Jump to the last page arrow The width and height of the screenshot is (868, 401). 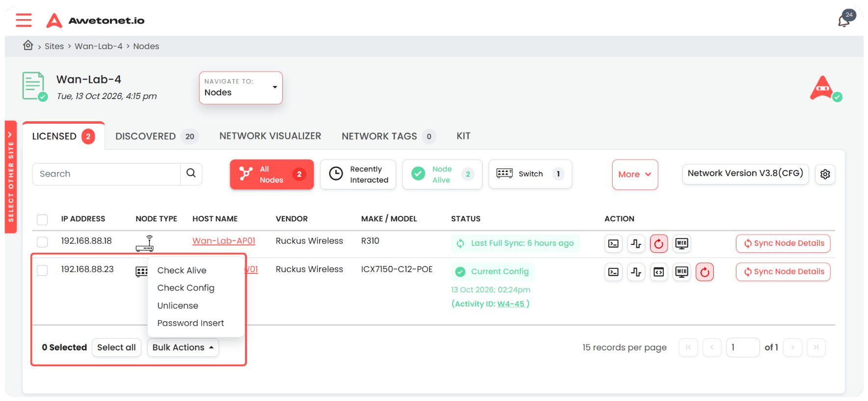[x=816, y=348]
